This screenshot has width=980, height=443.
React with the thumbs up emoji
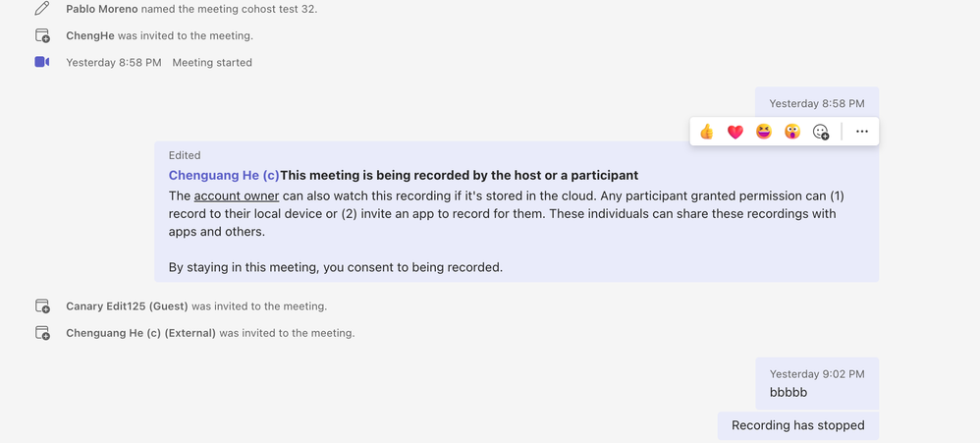pyautogui.click(x=707, y=132)
